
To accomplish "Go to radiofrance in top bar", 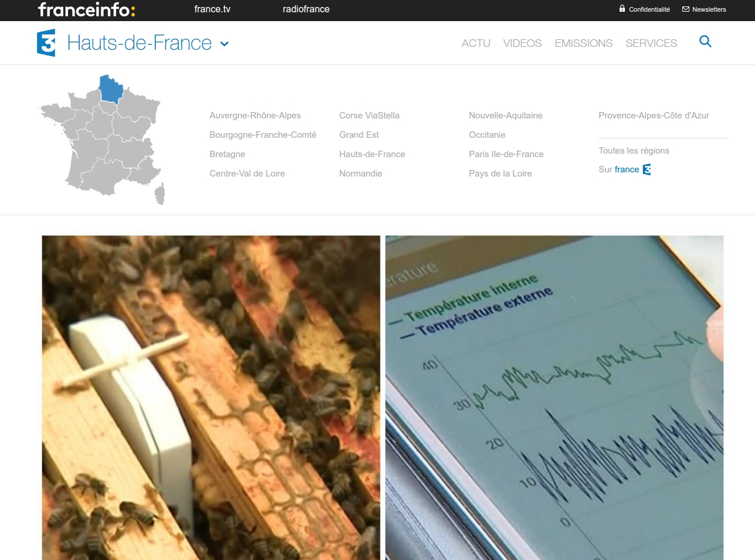I will coord(306,9).
